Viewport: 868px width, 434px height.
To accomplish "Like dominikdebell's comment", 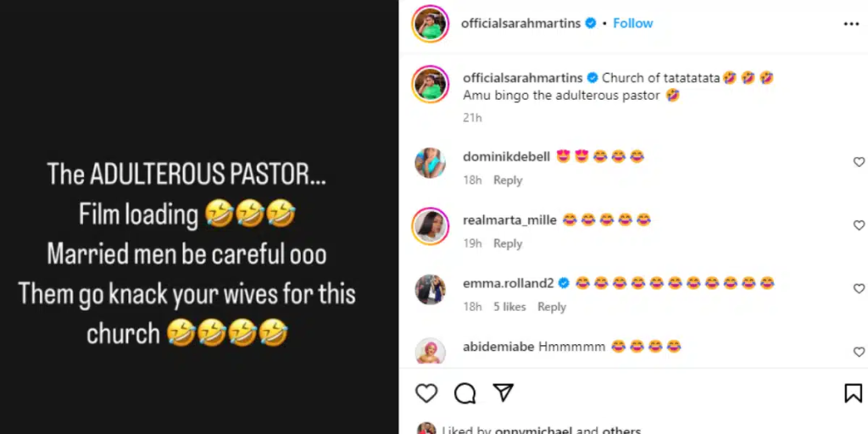I will (x=859, y=162).
